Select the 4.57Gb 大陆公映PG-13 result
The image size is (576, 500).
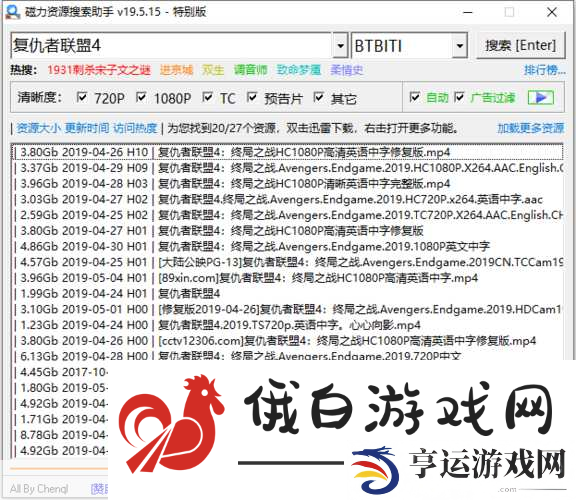(288, 262)
